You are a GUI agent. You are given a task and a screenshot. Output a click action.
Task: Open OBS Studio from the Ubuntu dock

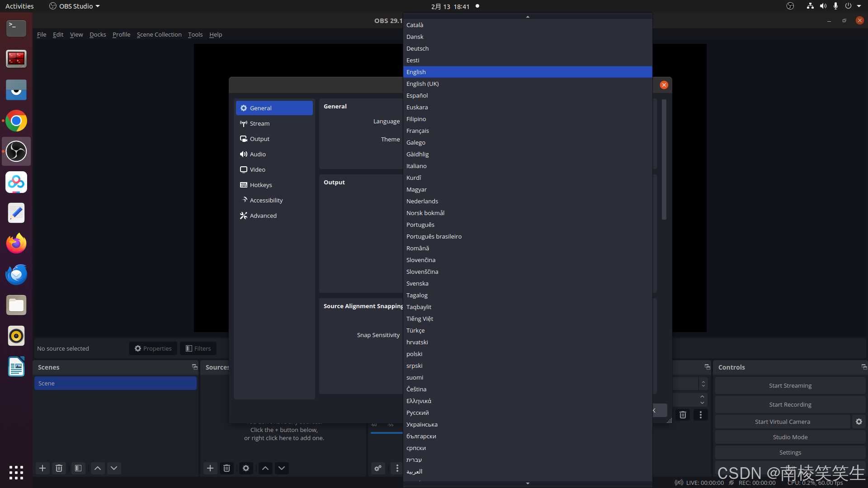(16, 151)
